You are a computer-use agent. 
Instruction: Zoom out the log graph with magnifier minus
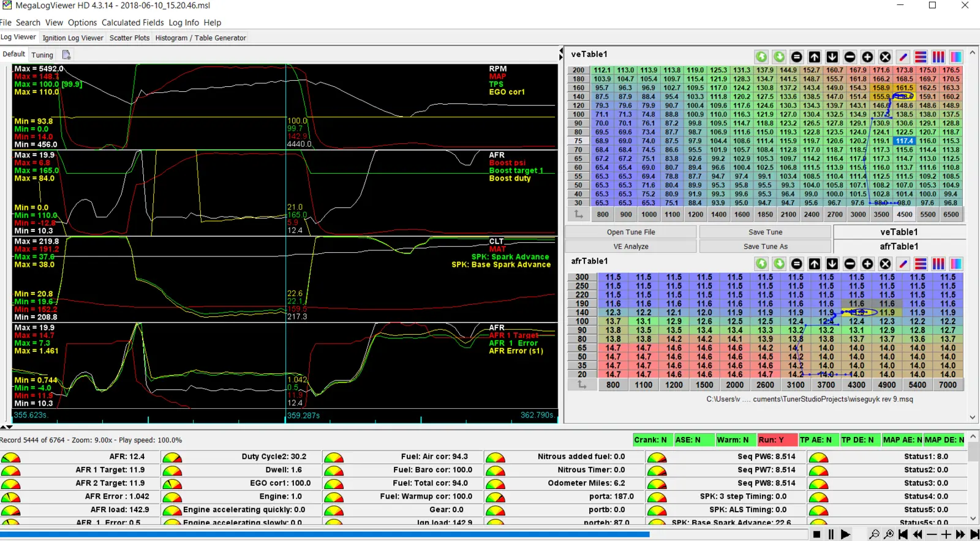click(x=874, y=534)
